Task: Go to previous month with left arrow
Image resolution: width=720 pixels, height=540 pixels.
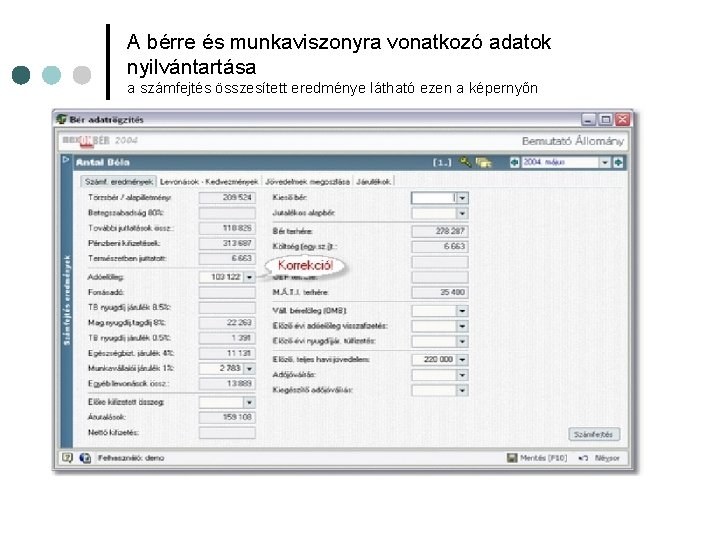Action: [x=514, y=162]
